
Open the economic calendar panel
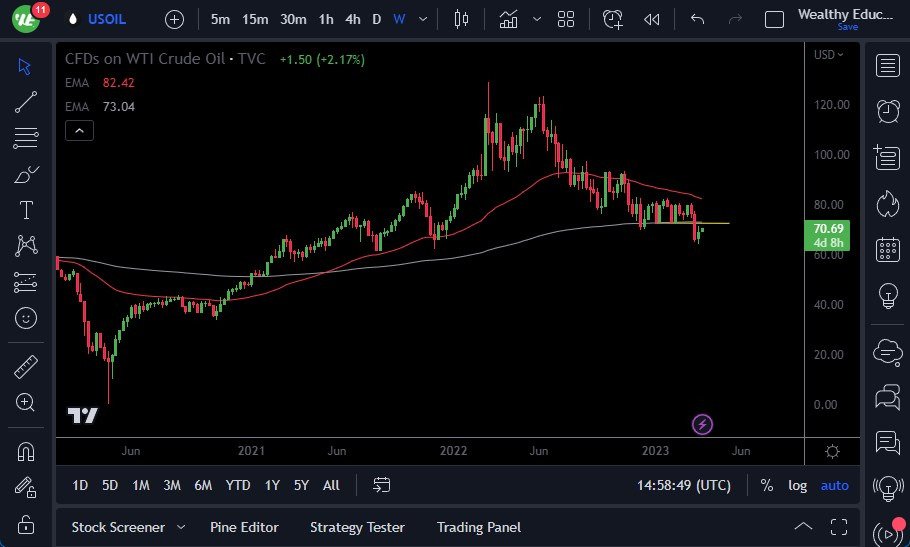[x=887, y=249]
